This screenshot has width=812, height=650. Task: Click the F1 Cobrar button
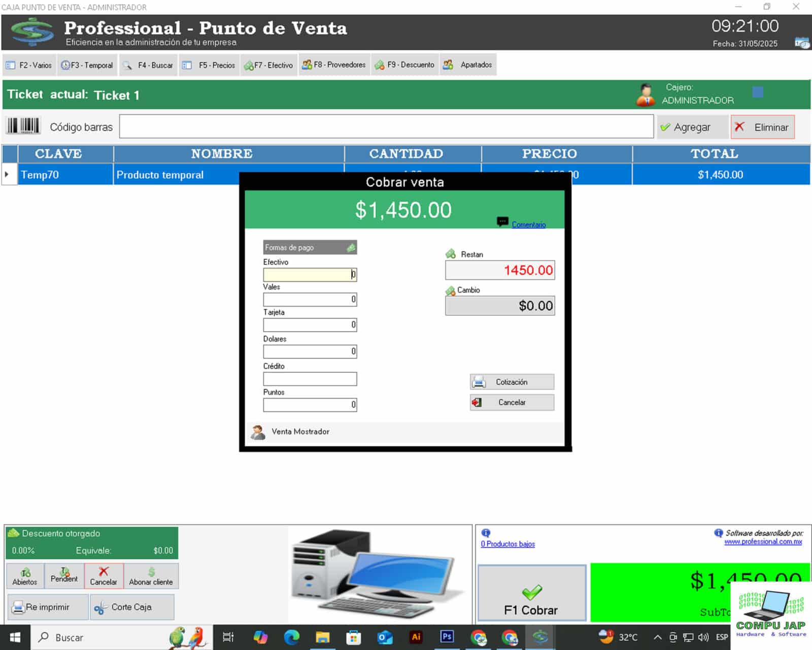coord(532,593)
